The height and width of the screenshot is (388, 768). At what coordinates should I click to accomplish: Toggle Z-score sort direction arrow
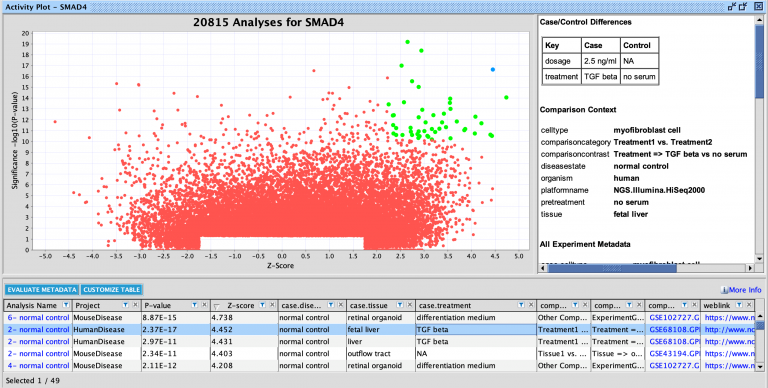pos(217,306)
